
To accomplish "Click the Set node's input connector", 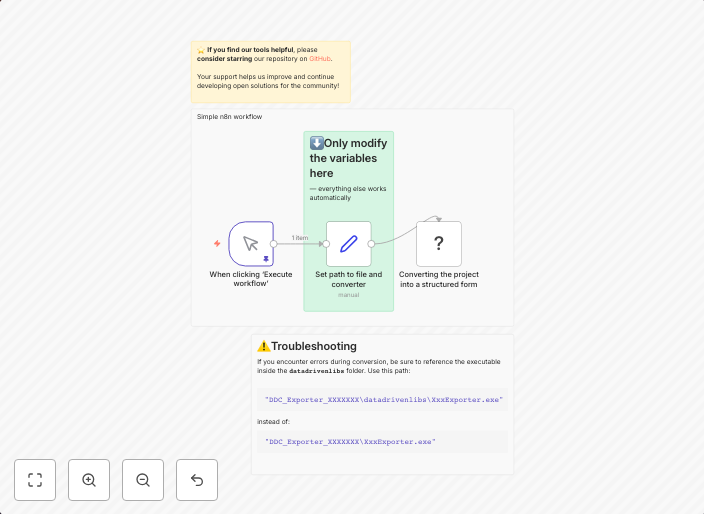I will click(x=326, y=243).
